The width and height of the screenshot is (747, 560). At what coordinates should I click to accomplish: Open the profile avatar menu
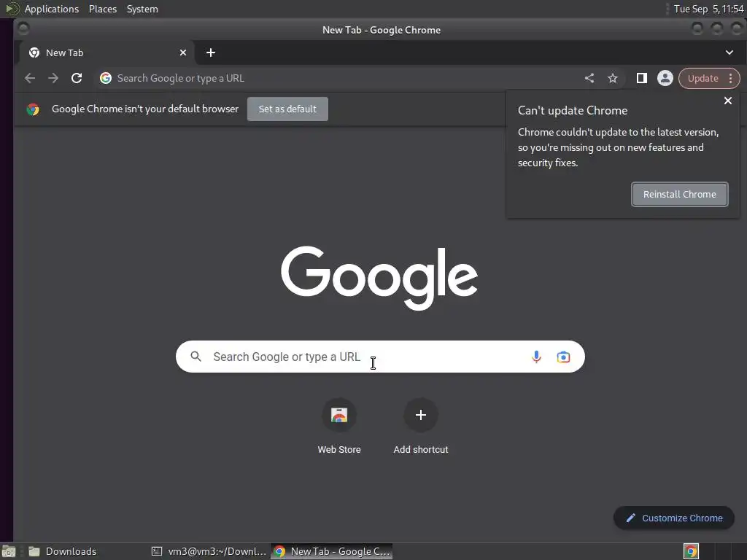click(665, 78)
